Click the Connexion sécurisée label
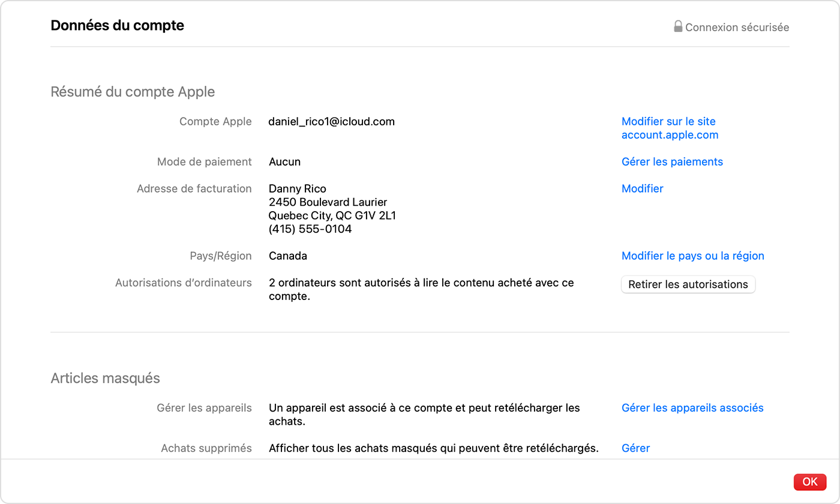 pos(737,27)
